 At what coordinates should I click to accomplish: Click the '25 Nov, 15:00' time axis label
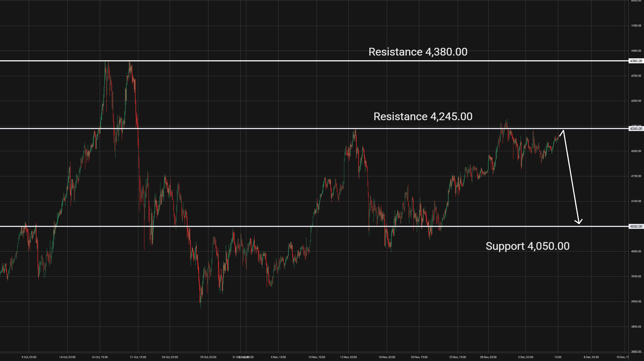coord(458,357)
